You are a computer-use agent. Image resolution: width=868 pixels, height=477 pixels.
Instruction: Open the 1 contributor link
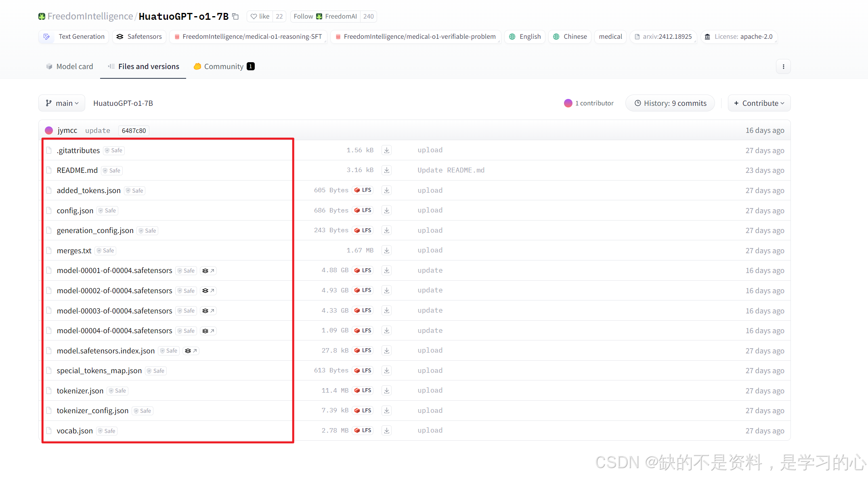pyautogui.click(x=589, y=103)
